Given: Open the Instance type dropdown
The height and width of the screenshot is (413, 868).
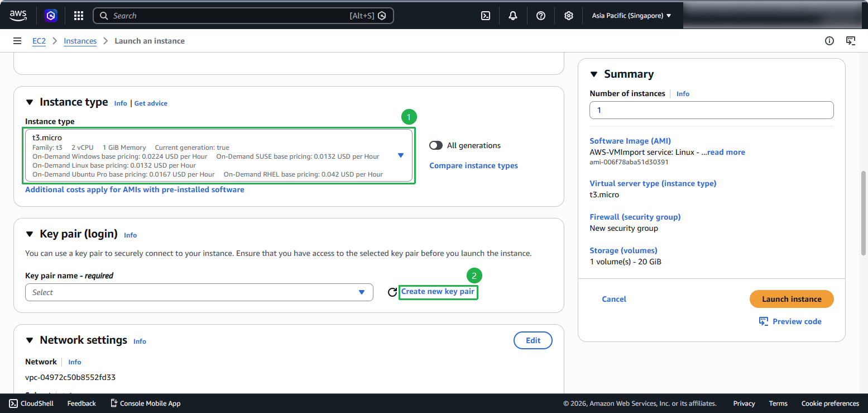Looking at the screenshot, I should tap(219, 155).
